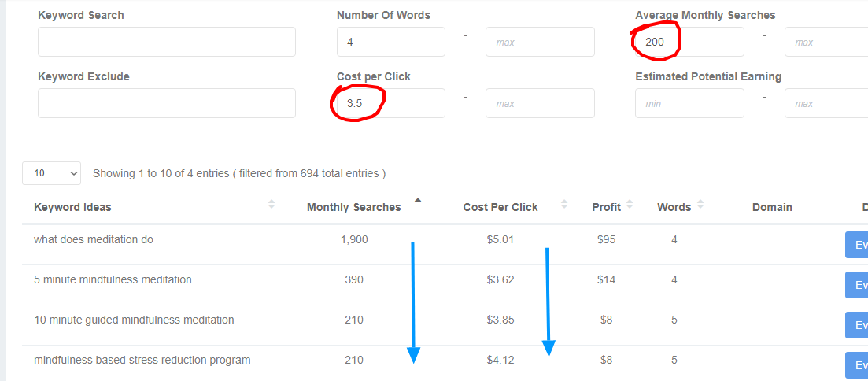Click the Number Of Words minimum field
868x381 pixels.
point(391,42)
